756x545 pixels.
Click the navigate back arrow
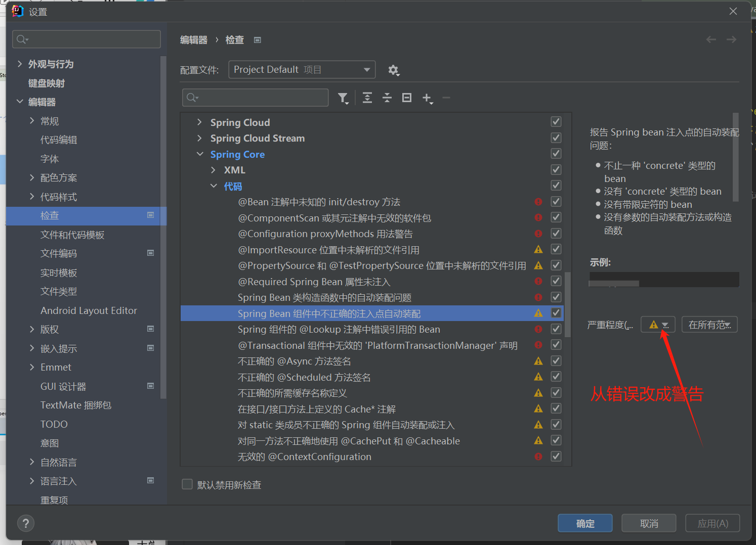click(x=711, y=39)
